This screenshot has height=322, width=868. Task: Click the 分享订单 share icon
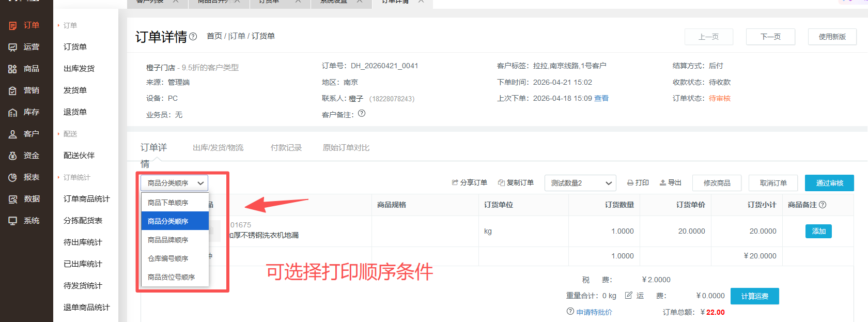click(x=455, y=182)
